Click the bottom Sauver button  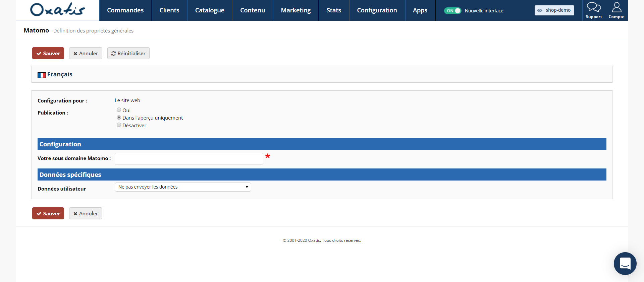(x=48, y=213)
